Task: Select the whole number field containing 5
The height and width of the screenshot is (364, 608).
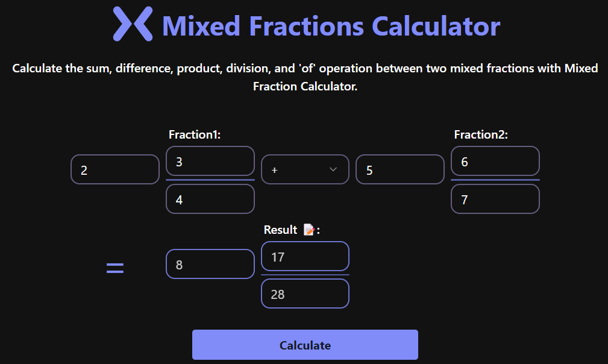Action: (400, 169)
